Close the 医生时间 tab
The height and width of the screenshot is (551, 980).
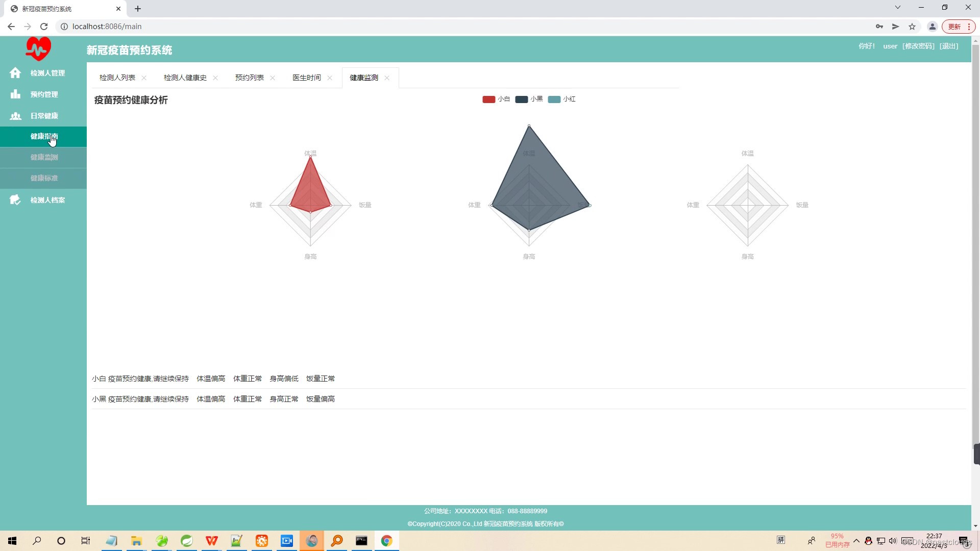pyautogui.click(x=330, y=78)
